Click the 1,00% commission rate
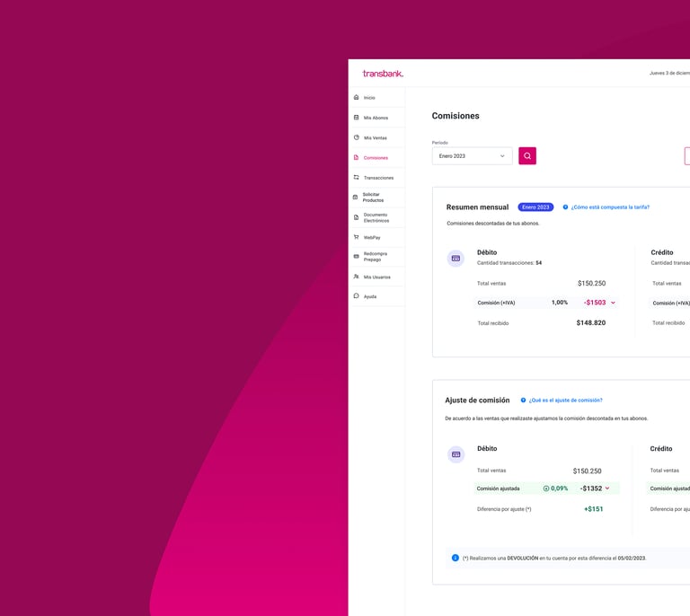 tap(560, 303)
